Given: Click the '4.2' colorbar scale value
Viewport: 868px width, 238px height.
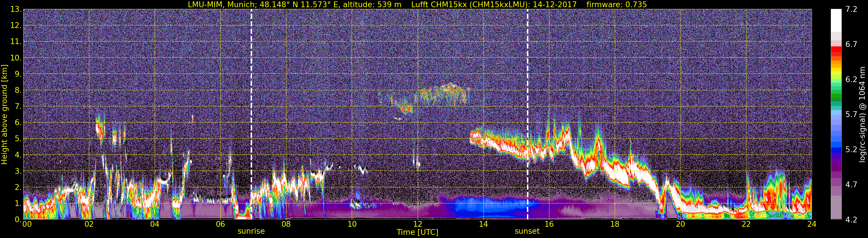Looking at the screenshot, I should click(851, 220).
